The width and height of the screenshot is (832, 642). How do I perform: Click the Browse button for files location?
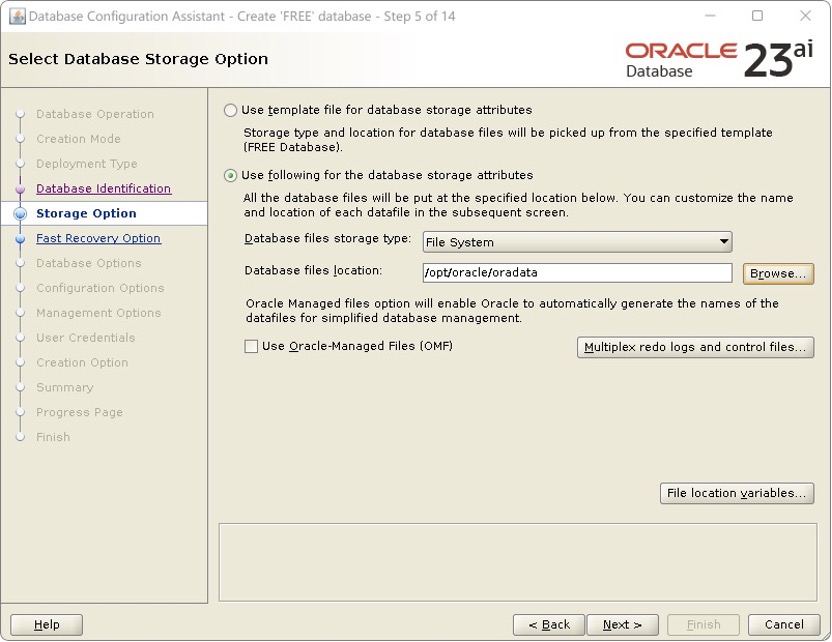[778, 273]
